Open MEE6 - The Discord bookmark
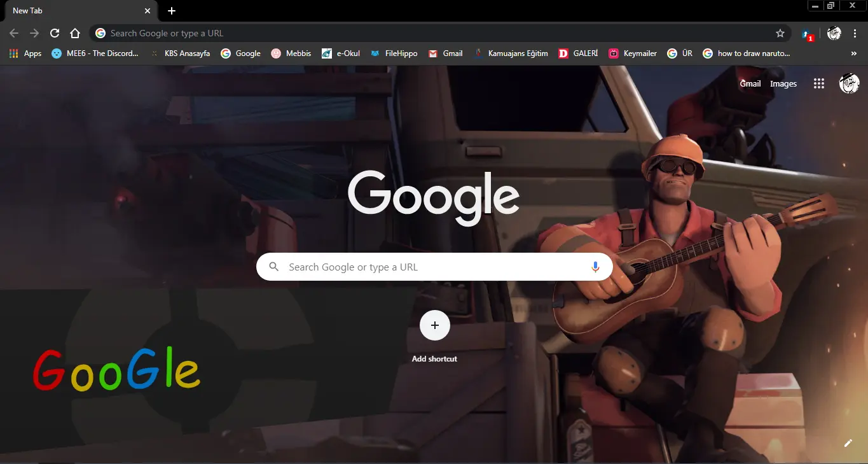This screenshot has height=464, width=868. coord(95,53)
